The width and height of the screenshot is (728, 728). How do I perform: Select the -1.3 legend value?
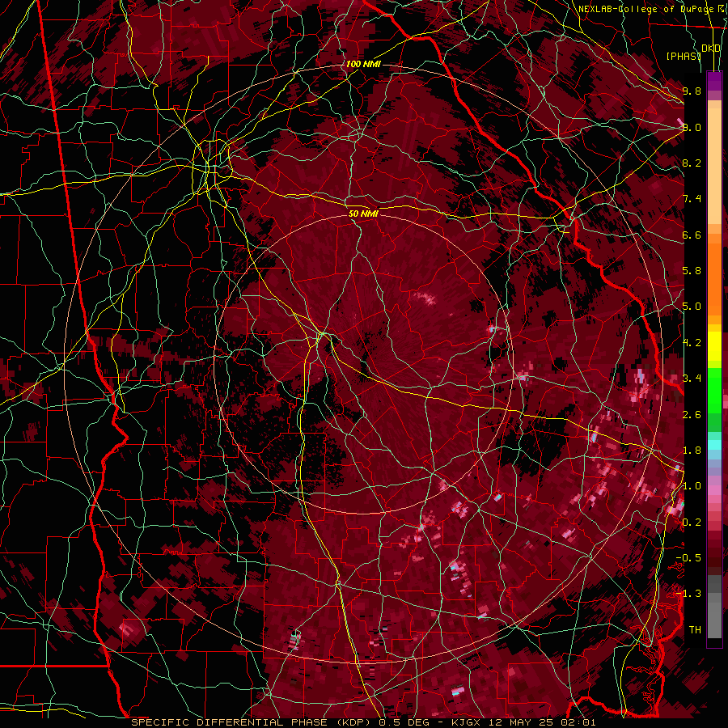(688, 594)
